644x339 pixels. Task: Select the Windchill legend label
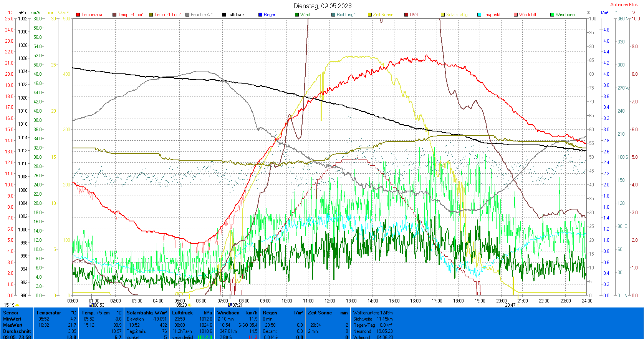tap(527, 15)
